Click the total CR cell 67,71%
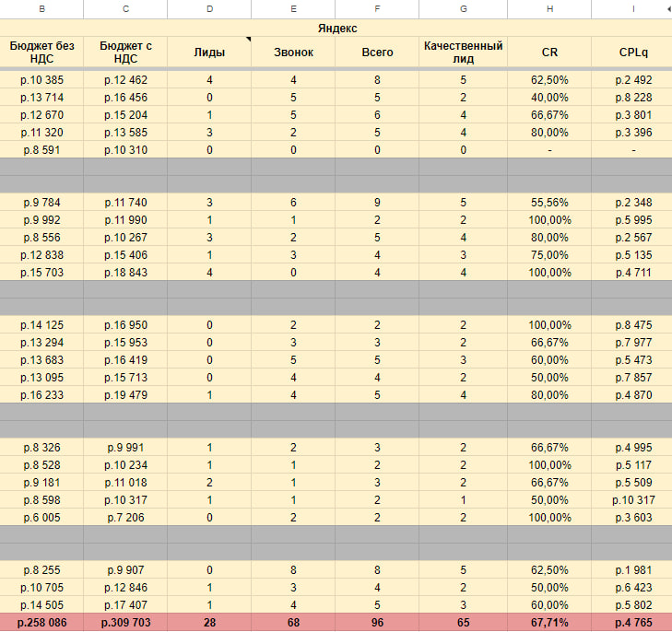 (x=549, y=622)
